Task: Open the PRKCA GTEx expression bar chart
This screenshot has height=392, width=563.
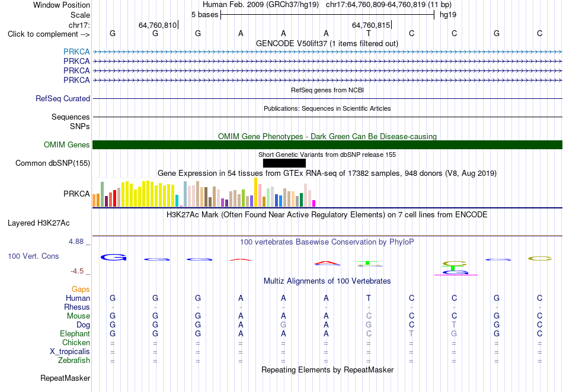Action: [x=204, y=192]
